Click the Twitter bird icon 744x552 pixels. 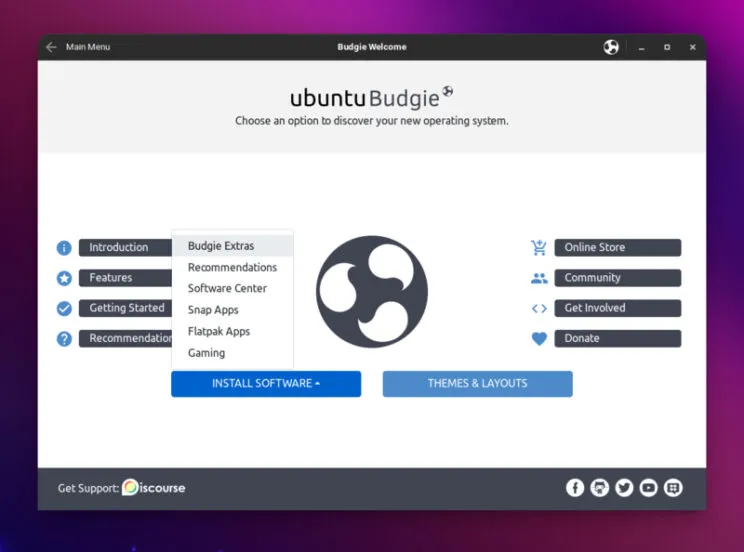tap(624, 488)
